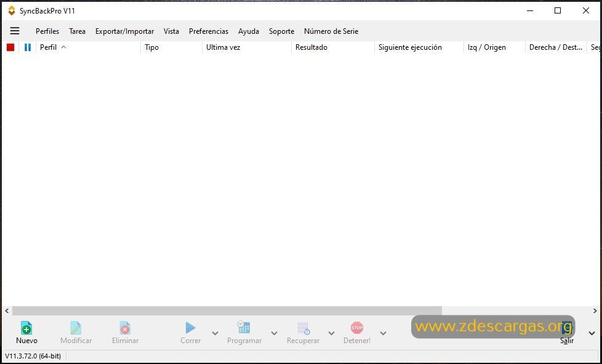Click the scrollbar left arrow
Screen dimensions: 602x364
(7, 311)
